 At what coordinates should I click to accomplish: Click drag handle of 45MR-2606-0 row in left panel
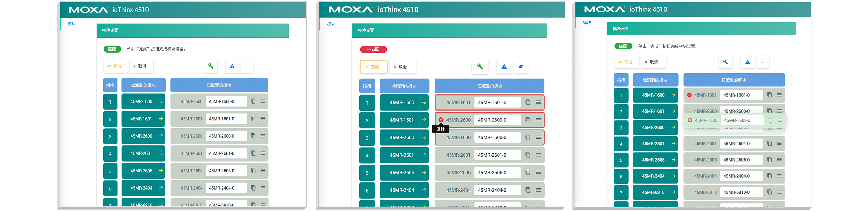(262, 171)
